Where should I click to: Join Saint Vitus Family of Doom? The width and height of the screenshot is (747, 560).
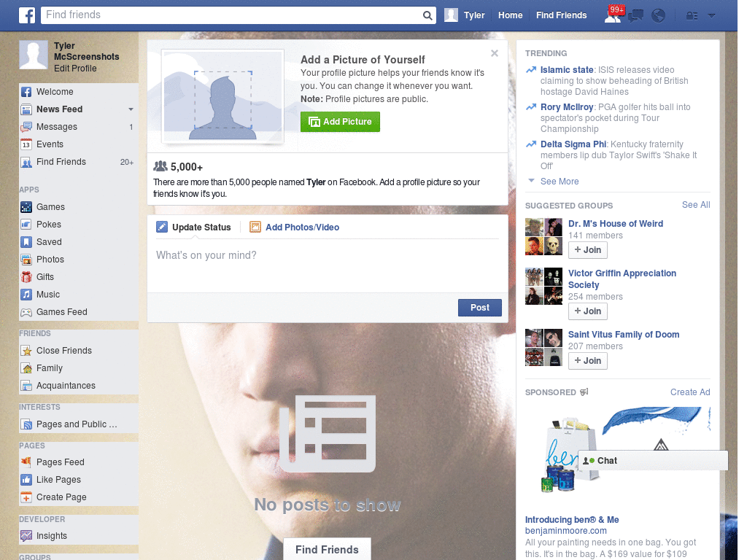(587, 361)
